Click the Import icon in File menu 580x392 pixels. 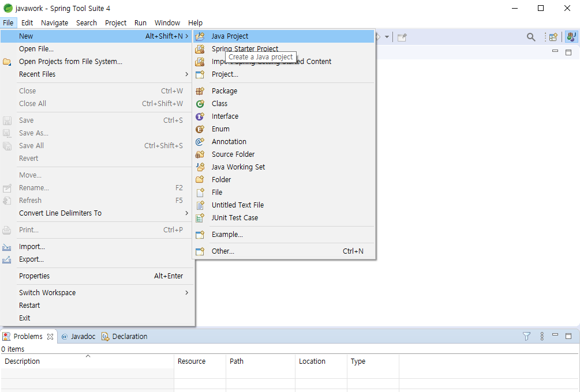pos(7,247)
